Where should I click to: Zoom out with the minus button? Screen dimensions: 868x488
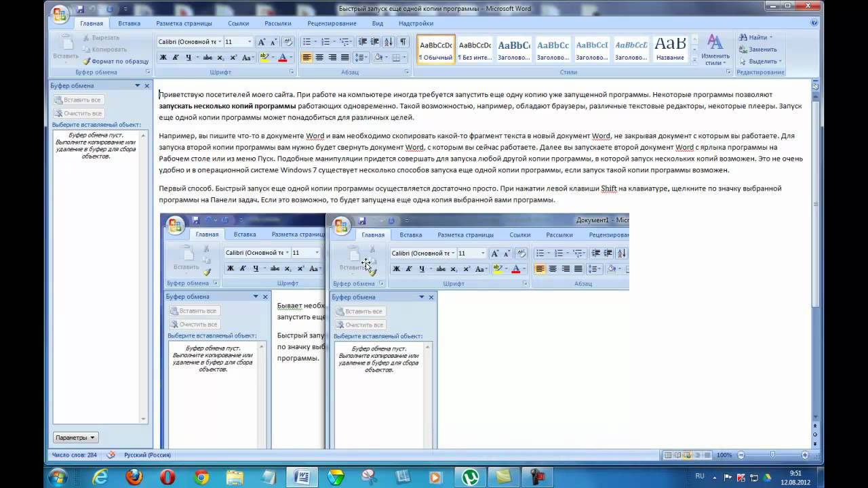click(741, 455)
